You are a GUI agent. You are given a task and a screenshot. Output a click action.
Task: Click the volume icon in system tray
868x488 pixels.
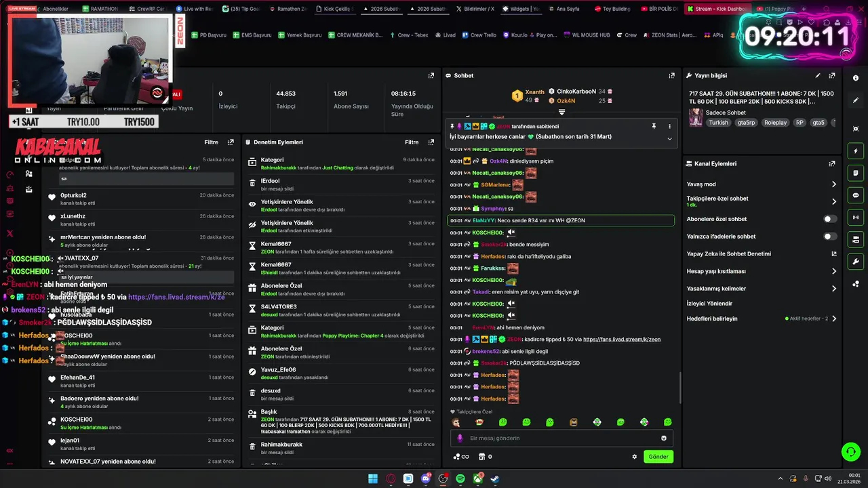point(827,479)
